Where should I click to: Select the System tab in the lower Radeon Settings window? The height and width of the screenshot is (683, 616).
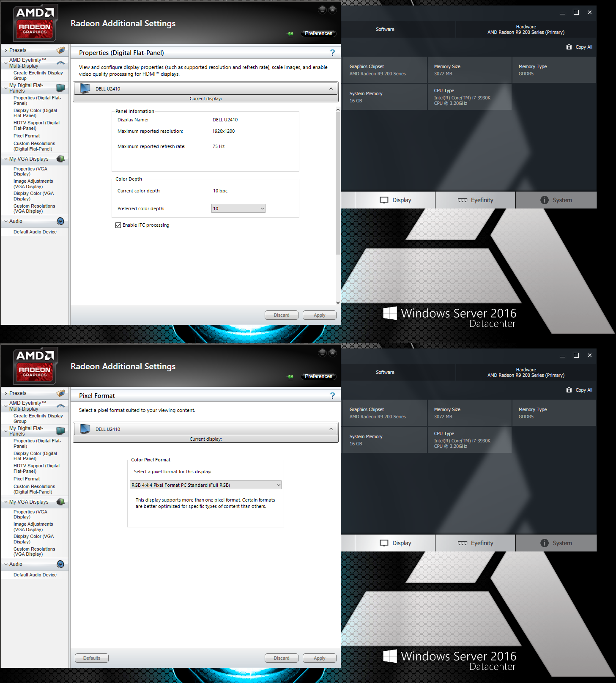(x=556, y=543)
